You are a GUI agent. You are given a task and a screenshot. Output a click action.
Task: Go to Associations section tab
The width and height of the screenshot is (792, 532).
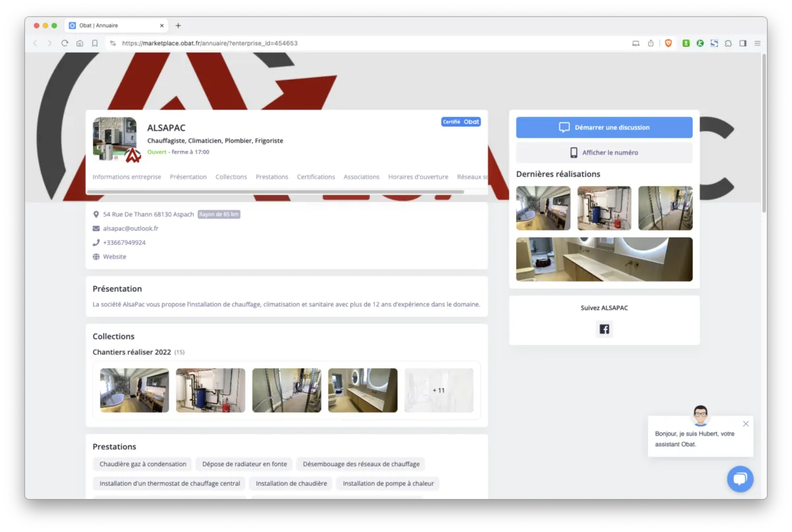click(362, 177)
